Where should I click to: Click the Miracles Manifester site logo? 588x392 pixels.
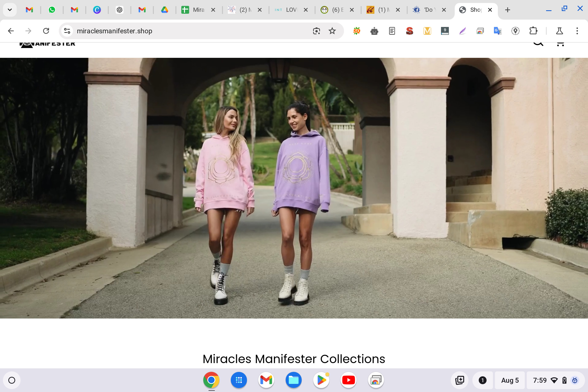click(x=48, y=45)
